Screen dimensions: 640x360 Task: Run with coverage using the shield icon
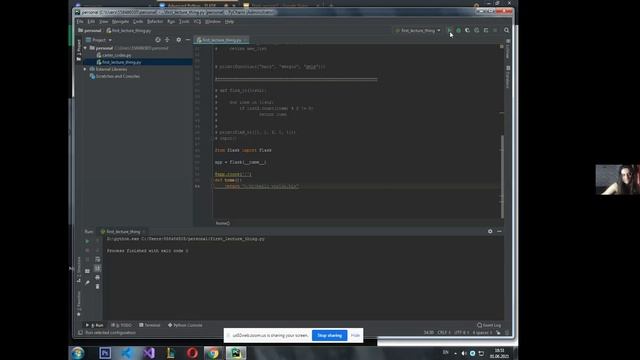pyautogui.click(x=467, y=30)
